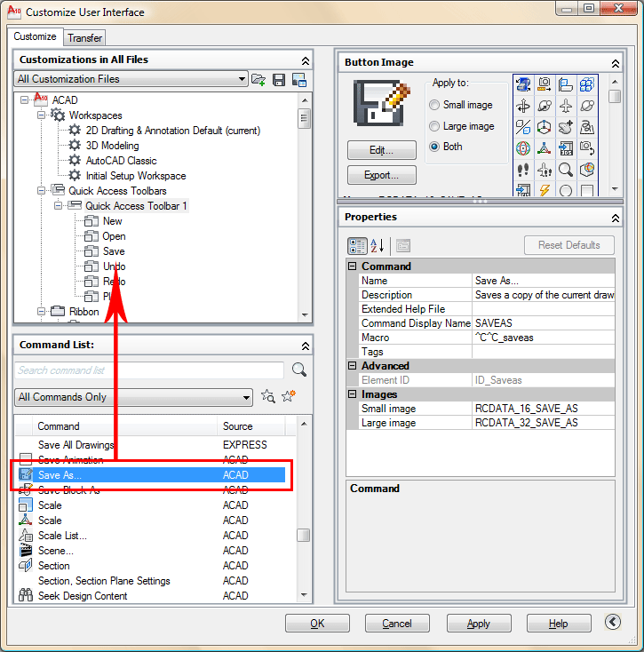Collapse the Customizations in All Files panel
Screen dimensions: 644x652
point(306,61)
